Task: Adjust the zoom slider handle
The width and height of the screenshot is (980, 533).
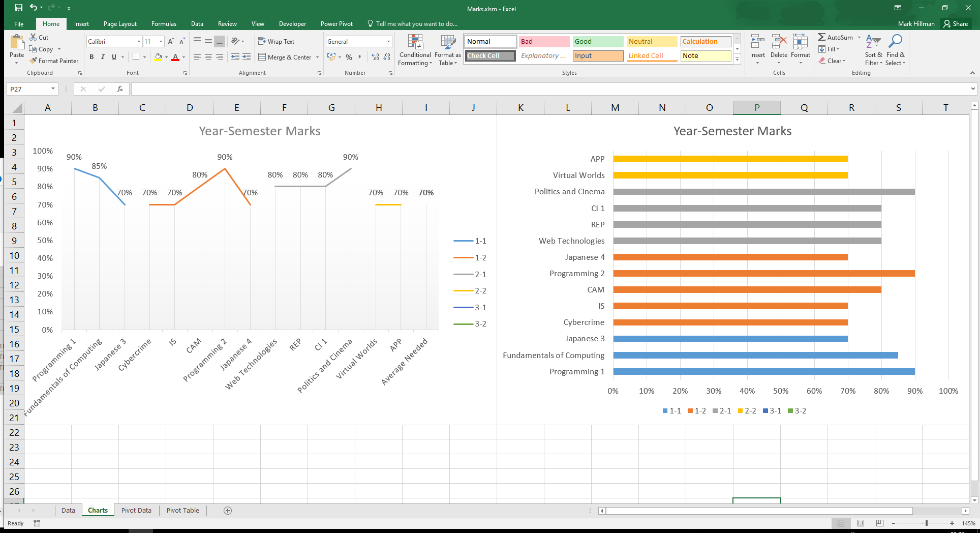Action: click(926, 523)
